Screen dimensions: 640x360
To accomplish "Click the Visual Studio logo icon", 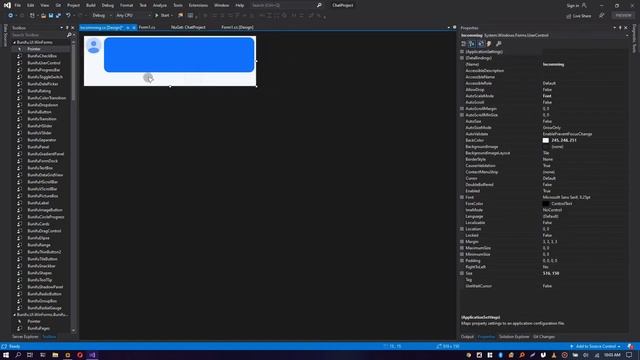I will pos(7,5).
